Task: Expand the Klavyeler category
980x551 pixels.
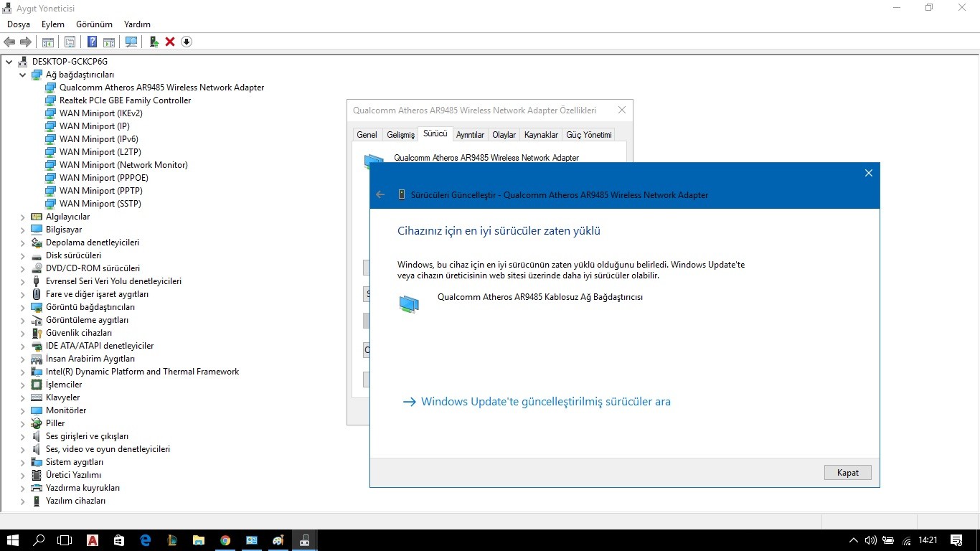Action: click(x=22, y=397)
